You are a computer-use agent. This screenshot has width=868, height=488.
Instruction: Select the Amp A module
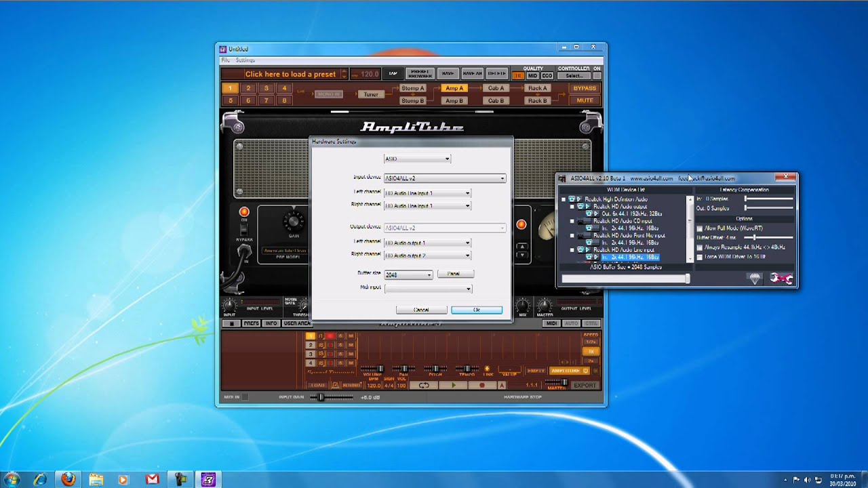454,88
